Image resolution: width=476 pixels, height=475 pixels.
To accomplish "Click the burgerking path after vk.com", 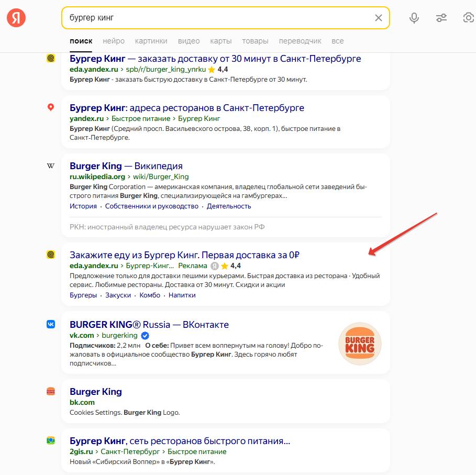I will click(x=119, y=335).
